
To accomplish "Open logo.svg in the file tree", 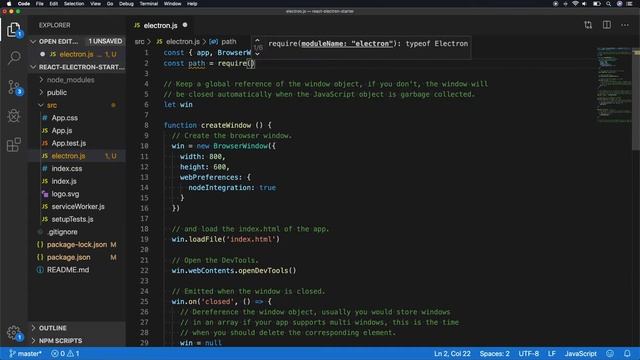I will (65, 193).
